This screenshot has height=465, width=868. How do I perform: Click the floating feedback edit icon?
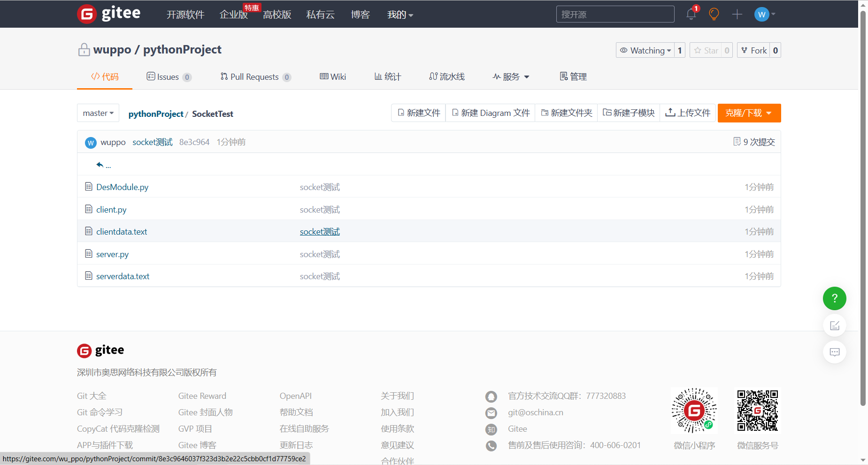[834, 326]
